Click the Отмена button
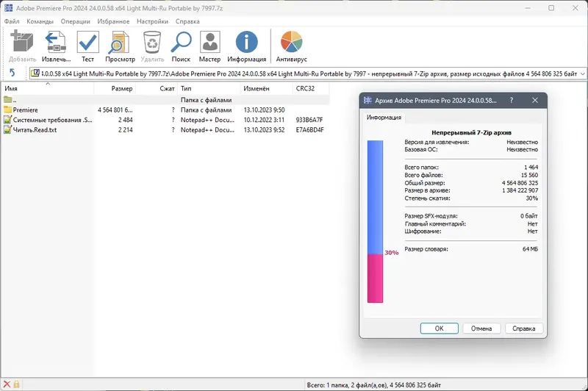 [x=481, y=329]
